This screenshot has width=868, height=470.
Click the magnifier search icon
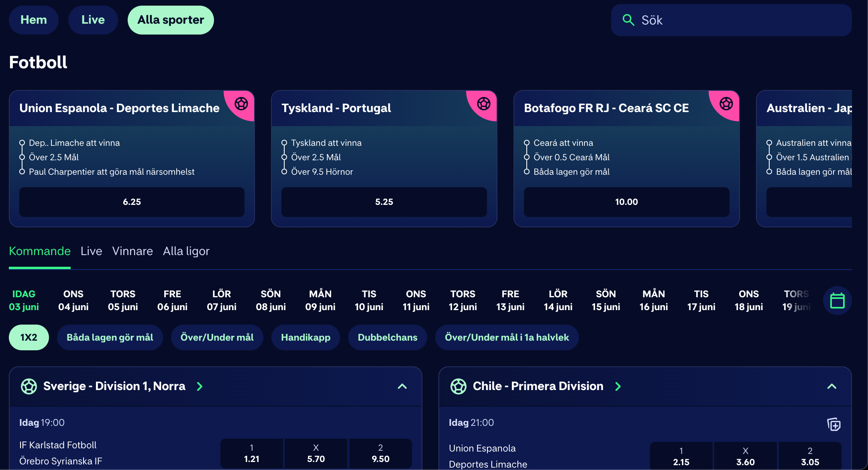628,20
